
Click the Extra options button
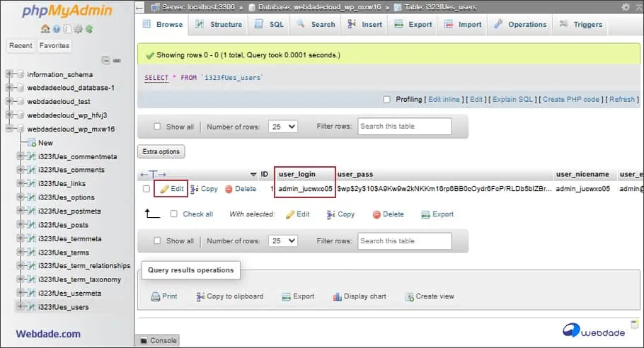coord(161,151)
